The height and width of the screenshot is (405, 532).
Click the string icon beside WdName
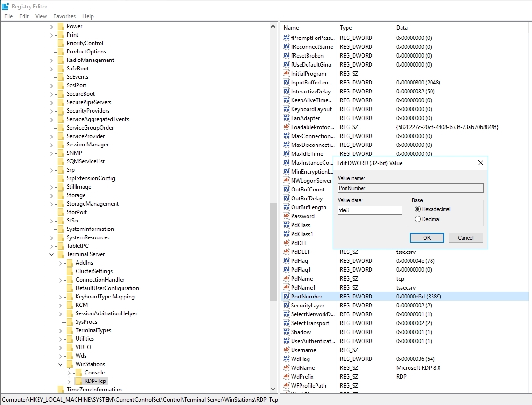(286, 368)
